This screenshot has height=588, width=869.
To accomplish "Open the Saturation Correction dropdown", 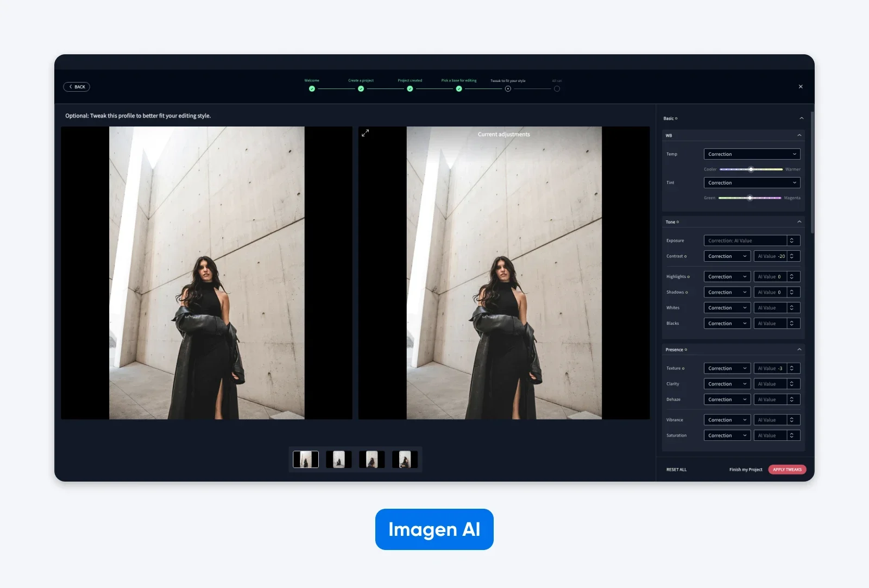I will coord(727,435).
